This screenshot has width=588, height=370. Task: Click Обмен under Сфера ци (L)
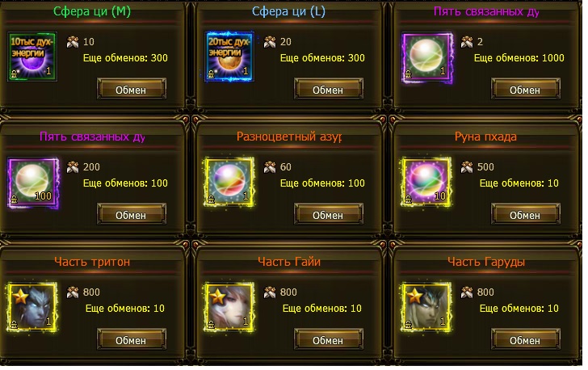[329, 90]
